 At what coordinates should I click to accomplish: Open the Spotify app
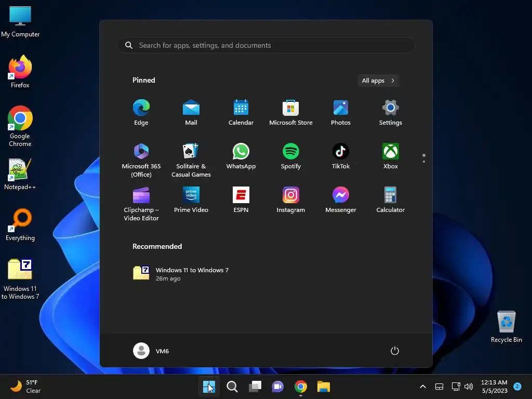pos(291,156)
